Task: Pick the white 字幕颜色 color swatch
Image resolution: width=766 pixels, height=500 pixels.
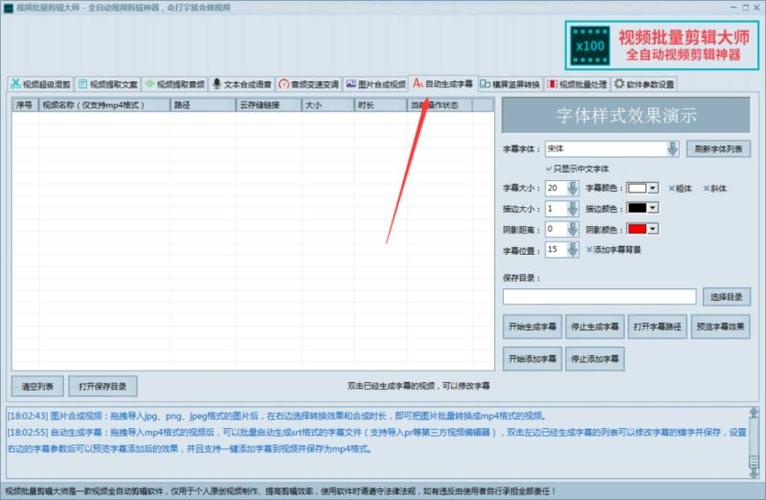Action: (x=642, y=188)
